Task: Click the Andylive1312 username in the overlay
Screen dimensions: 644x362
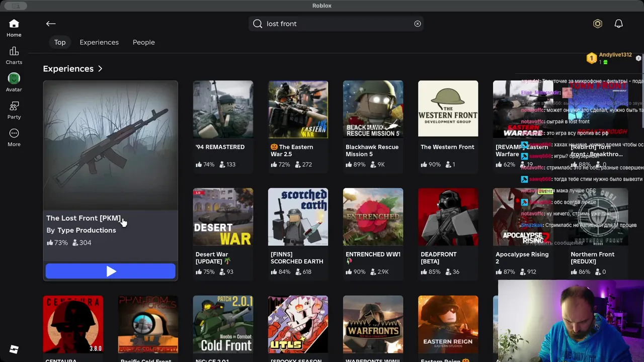Action: (x=615, y=55)
